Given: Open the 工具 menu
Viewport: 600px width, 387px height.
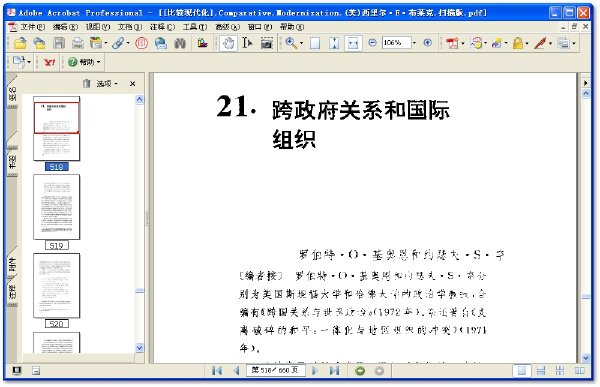Looking at the screenshot, I should [x=195, y=27].
